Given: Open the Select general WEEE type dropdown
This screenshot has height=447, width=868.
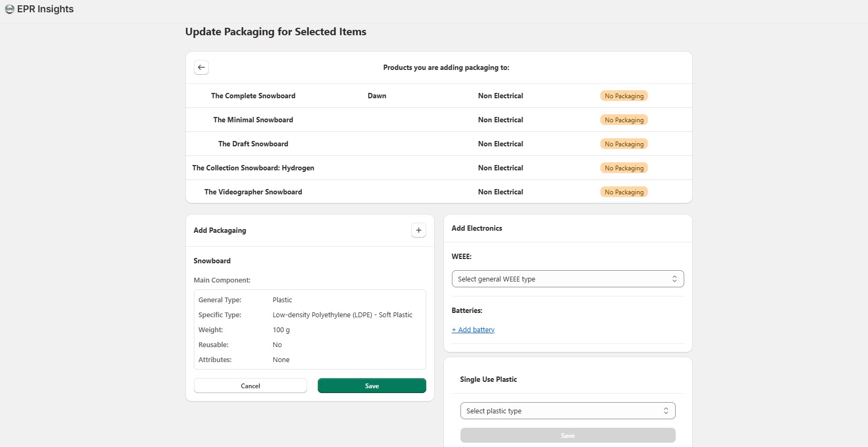Looking at the screenshot, I should tap(568, 279).
